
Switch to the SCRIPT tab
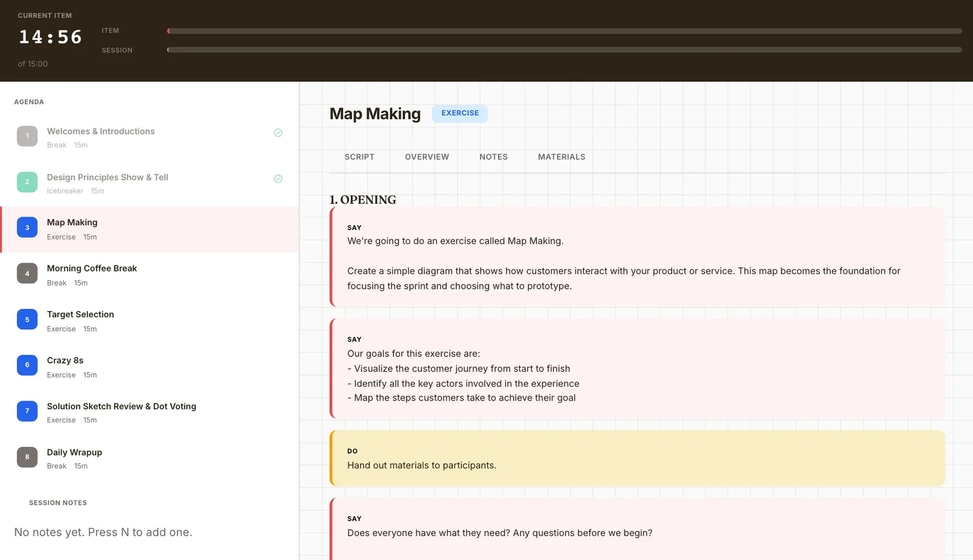coord(359,157)
